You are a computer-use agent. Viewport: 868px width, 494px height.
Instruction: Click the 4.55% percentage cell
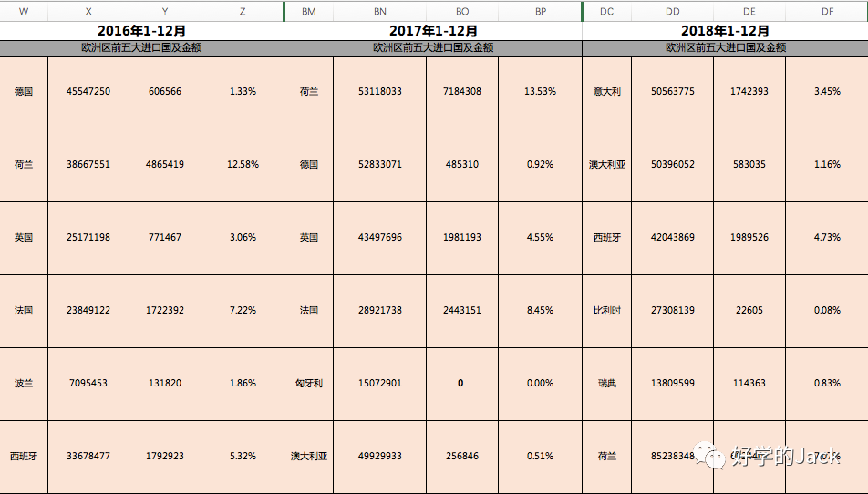541,238
